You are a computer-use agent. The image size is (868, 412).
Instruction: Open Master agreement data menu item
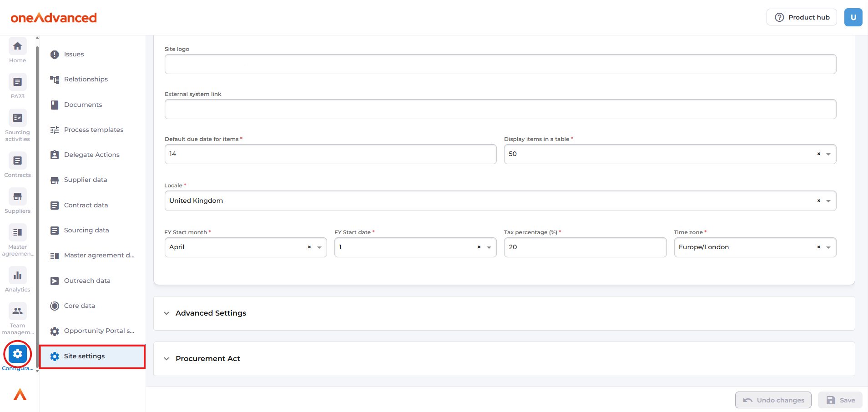point(92,255)
